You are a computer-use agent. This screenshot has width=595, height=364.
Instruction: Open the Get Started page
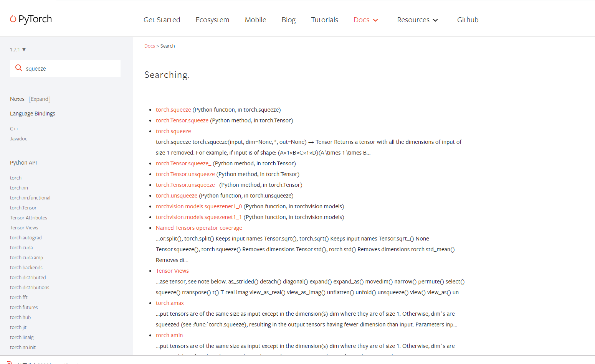click(x=162, y=20)
